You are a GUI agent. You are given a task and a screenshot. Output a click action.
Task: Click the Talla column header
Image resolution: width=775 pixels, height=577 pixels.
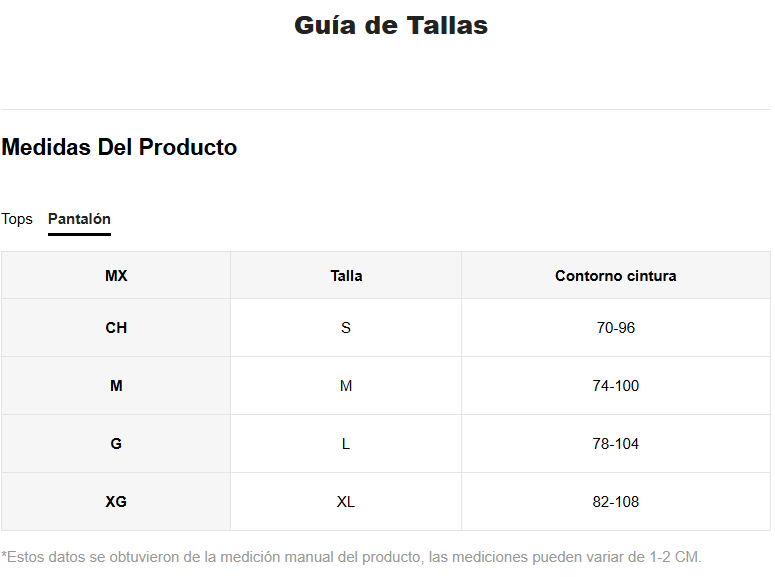(x=346, y=275)
